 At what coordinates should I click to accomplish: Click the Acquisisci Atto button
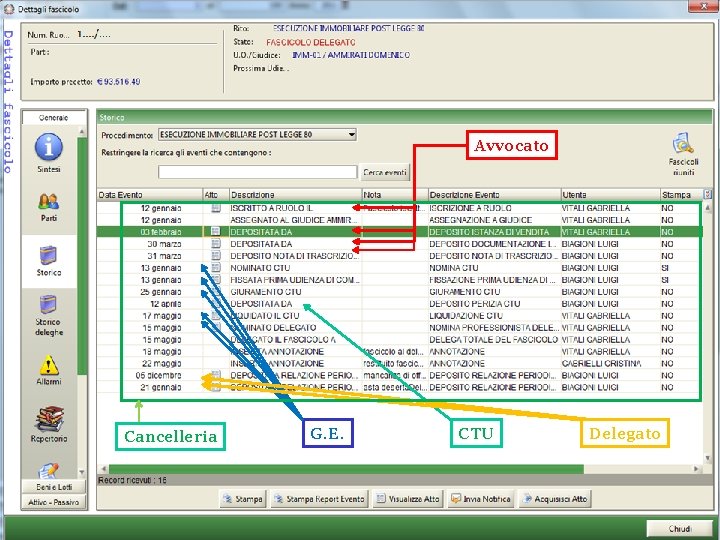(555, 499)
